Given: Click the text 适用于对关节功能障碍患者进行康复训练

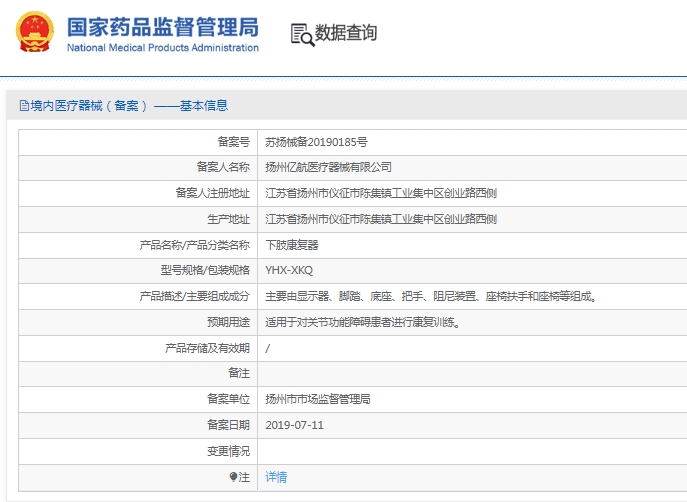Looking at the screenshot, I should point(361,322).
